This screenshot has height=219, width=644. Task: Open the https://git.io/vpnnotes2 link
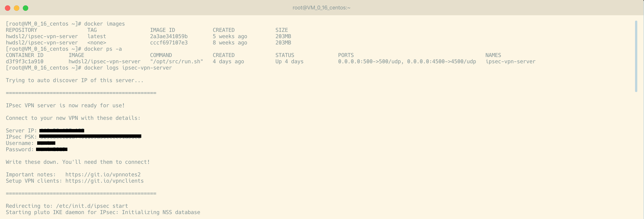coord(103,175)
